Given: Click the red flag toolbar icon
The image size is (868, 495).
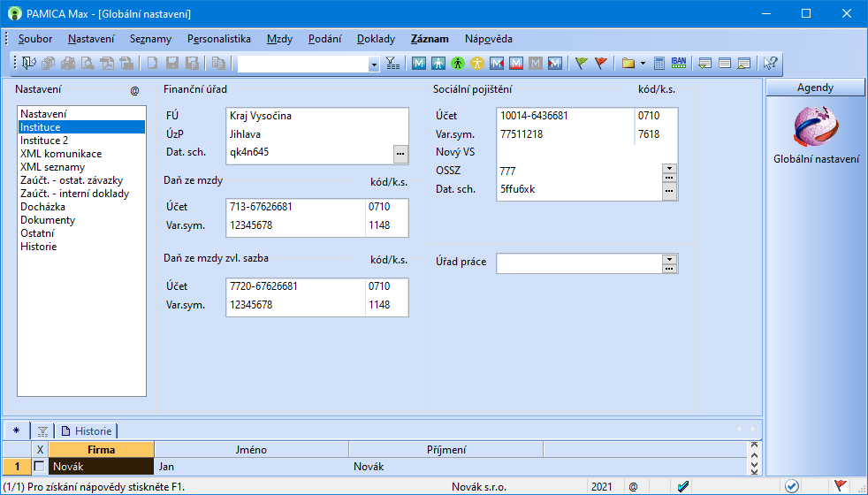Looking at the screenshot, I should point(601,63).
